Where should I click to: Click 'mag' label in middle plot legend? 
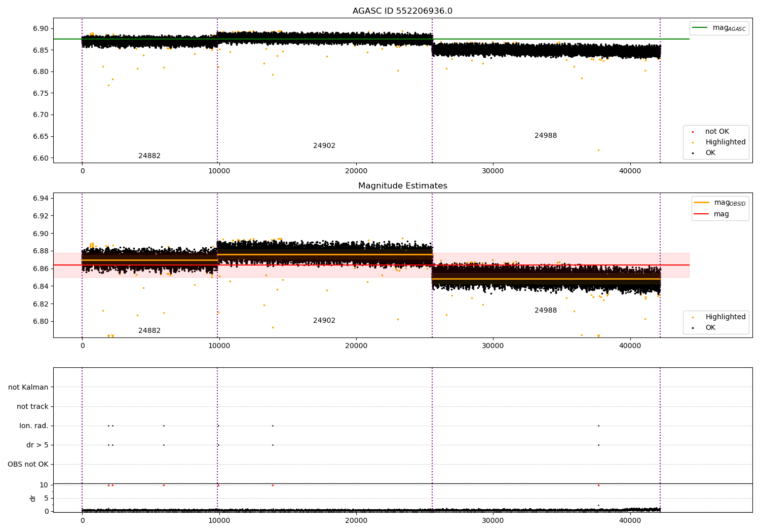click(721, 214)
